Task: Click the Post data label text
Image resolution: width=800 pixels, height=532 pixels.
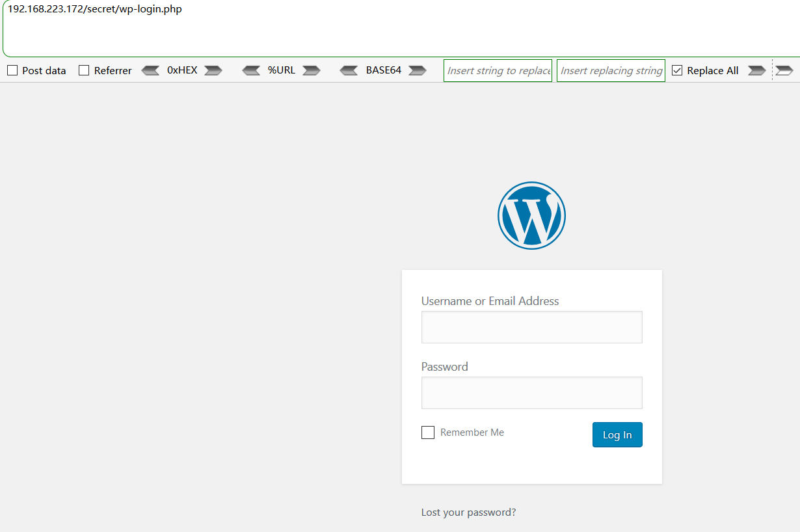Action: click(44, 70)
